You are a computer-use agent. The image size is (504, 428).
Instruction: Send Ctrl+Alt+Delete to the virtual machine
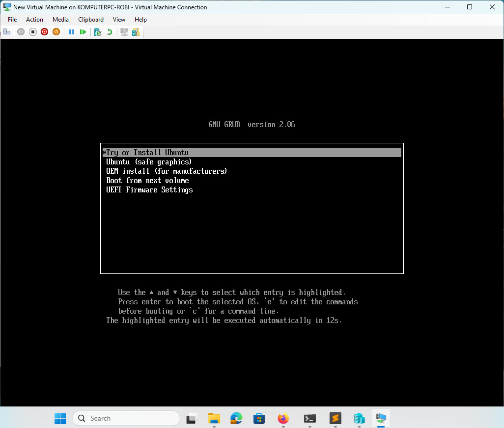click(x=7, y=31)
